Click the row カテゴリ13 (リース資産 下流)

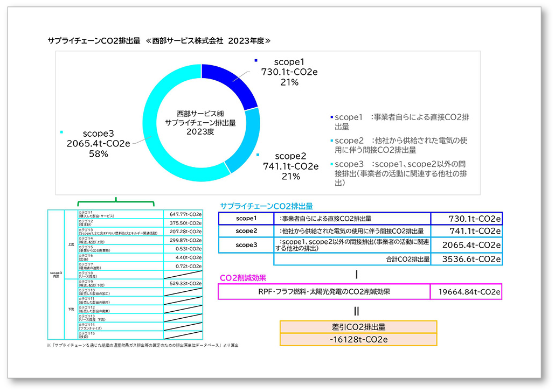[120, 318]
